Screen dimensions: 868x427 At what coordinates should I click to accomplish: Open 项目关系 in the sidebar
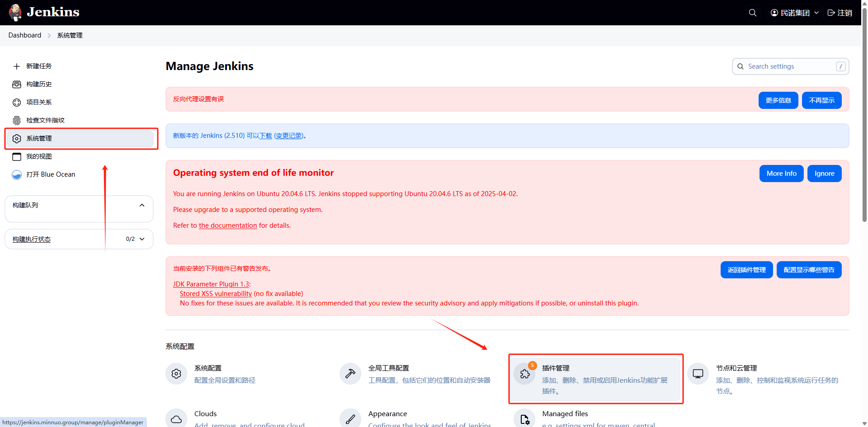(x=39, y=103)
